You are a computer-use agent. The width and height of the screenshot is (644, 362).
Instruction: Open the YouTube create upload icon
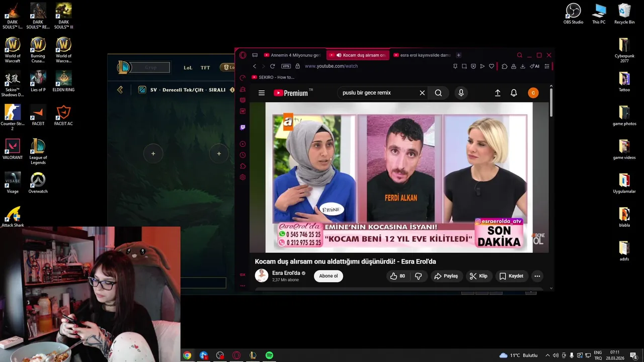click(498, 93)
